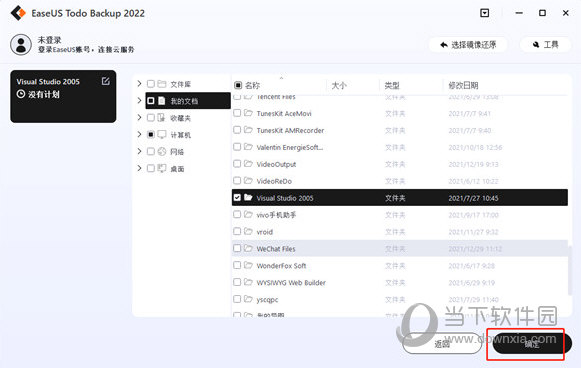581x368 pixels.
Task: Click the TunesKit AceMovi folder icon
Action: 248,113
